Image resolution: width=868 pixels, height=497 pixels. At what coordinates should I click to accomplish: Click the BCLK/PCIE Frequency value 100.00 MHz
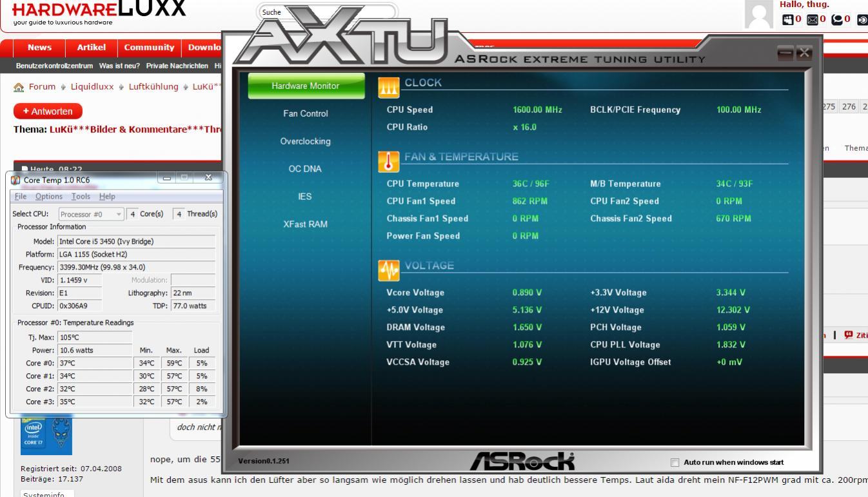[x=738, y=110]
